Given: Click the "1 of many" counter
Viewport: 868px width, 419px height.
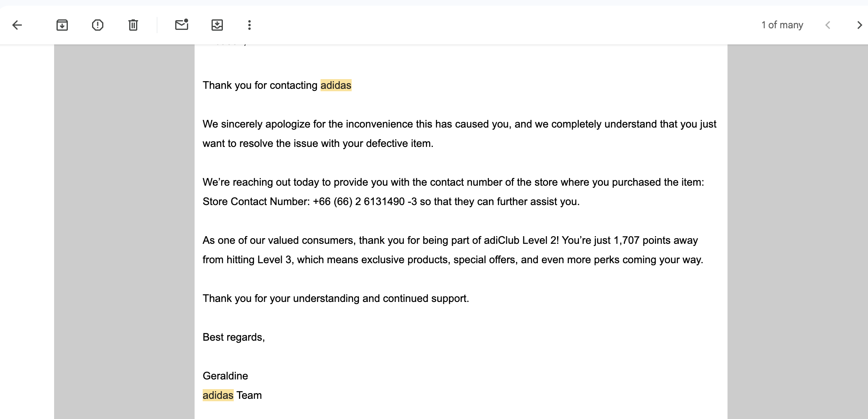Looking at the screenshot, I should 782,25.
